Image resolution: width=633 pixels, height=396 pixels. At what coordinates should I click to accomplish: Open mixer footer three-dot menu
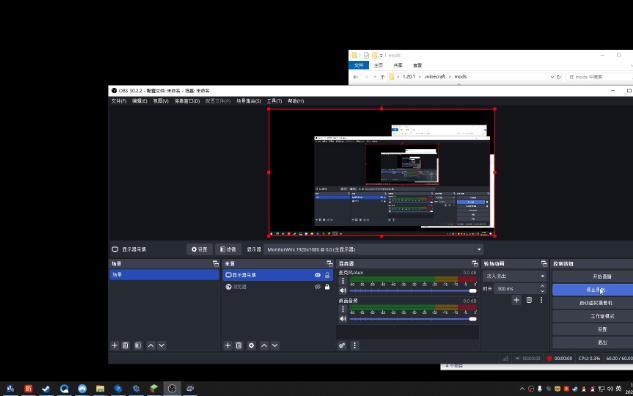point(355,346)
